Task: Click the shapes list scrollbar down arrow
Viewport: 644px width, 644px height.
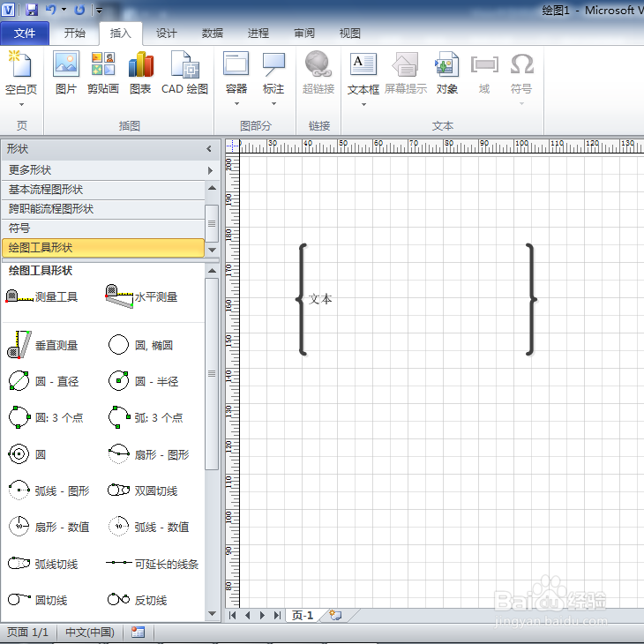Action: click(212, 614)
